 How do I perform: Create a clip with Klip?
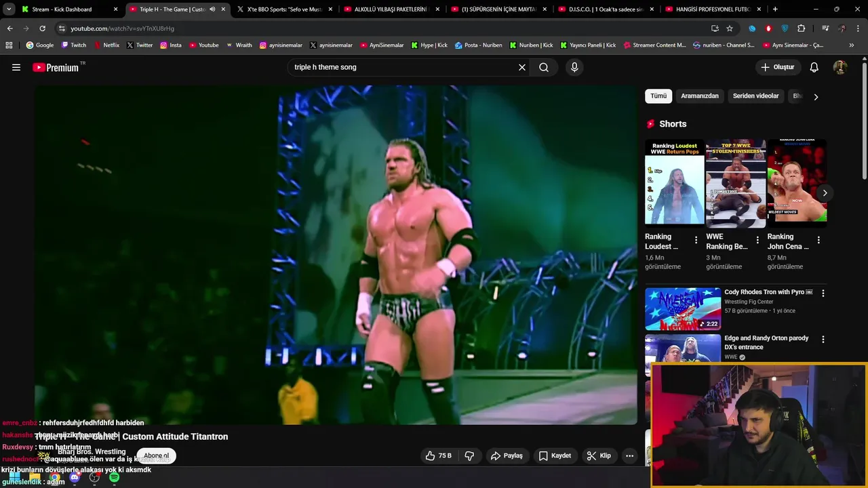(x=599, y=455)
